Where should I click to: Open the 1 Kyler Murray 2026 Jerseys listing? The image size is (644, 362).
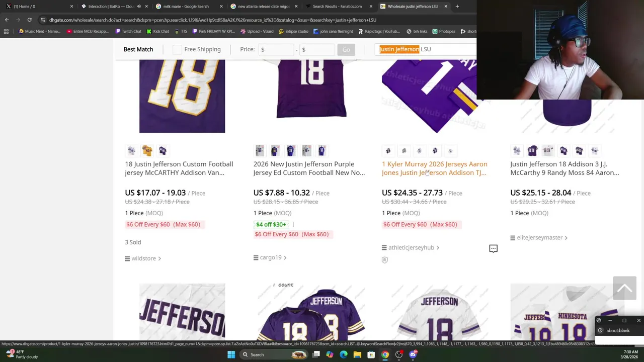434,168
